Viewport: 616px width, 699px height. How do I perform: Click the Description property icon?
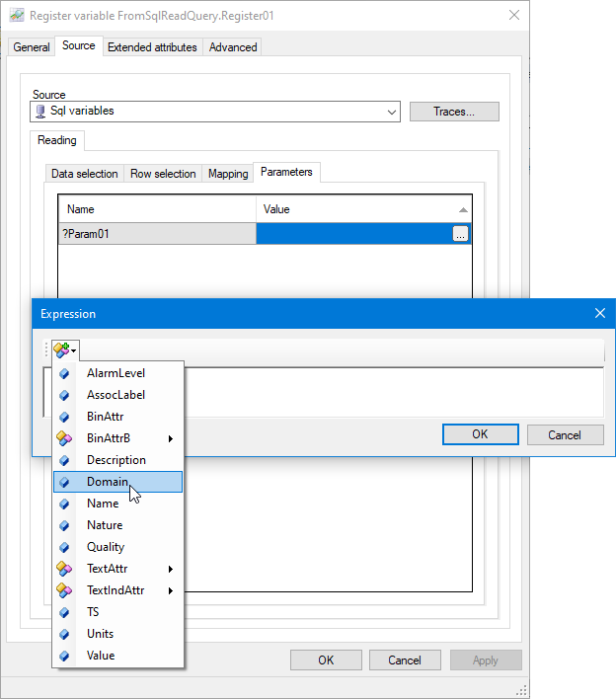[65, 460]
